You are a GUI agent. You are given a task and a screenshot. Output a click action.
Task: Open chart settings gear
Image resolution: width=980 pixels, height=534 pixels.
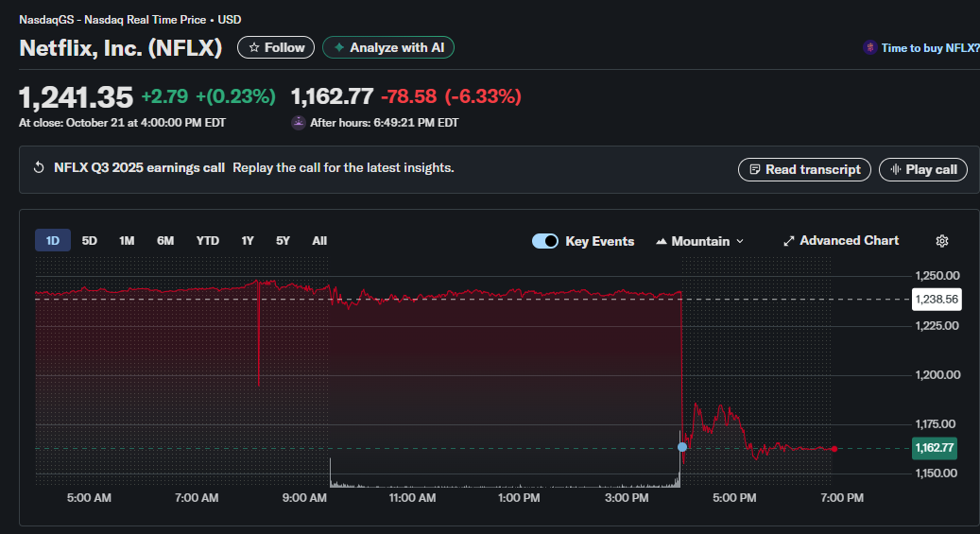[942, 241]
